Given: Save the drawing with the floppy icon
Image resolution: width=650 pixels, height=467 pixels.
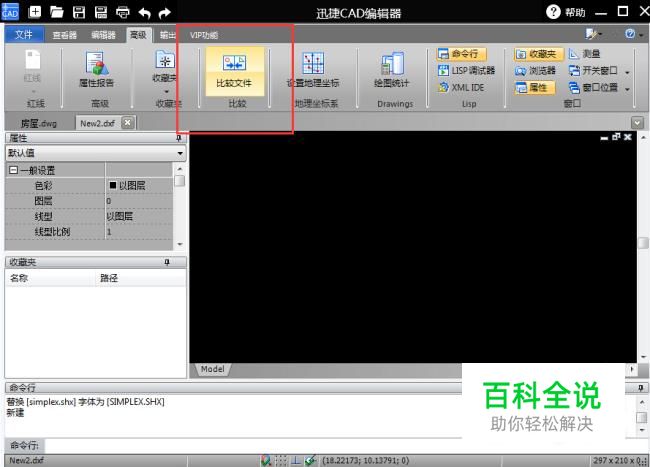Looking at the screenshot, I should tap(79, 12).
